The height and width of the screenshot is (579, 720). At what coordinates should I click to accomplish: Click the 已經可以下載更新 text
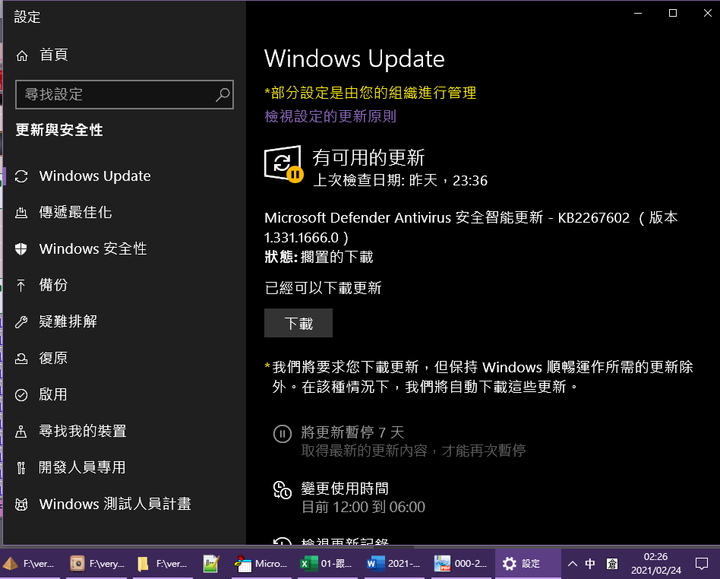pyautogui.click(x=323, y=288)
